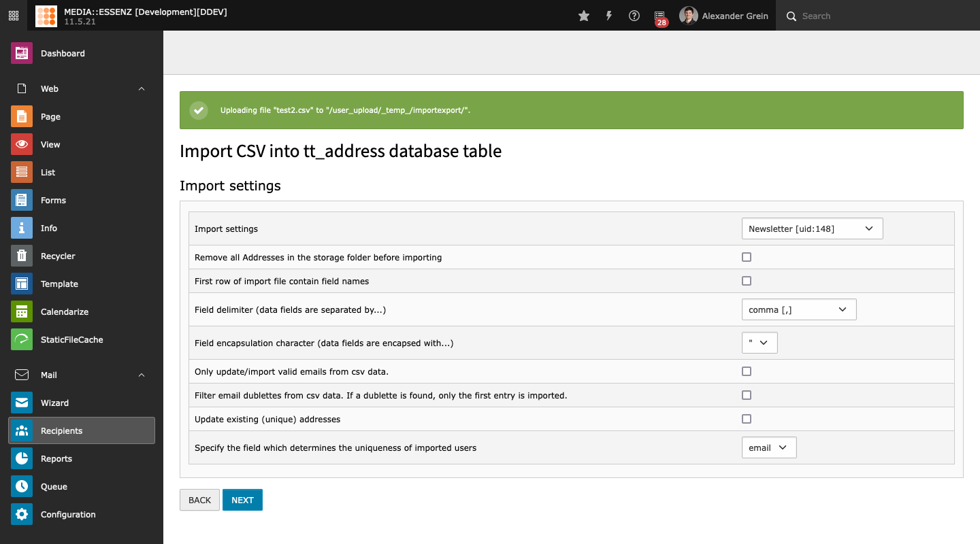Check 'Update existing (unique) addresses'

tap(747, 419)
